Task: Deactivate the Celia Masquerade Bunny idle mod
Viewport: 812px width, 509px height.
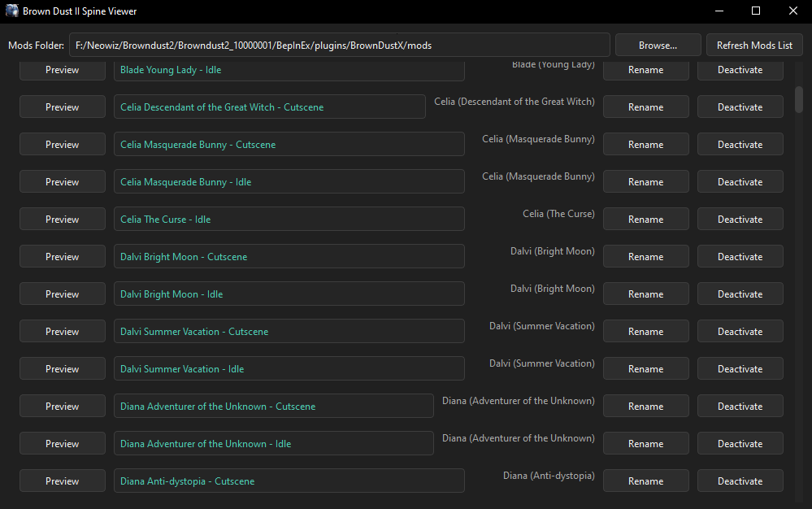Action: pyautogui.click(x=740, y=181)
